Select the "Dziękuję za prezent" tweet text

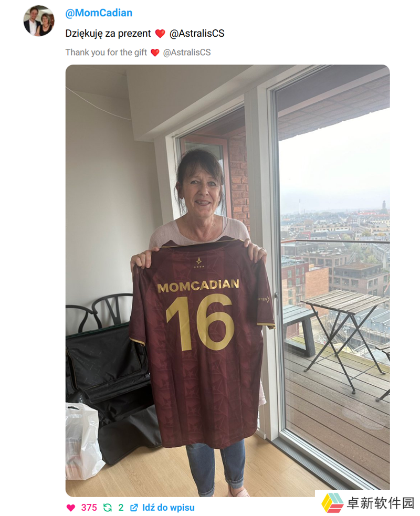(x=108, y=34)
